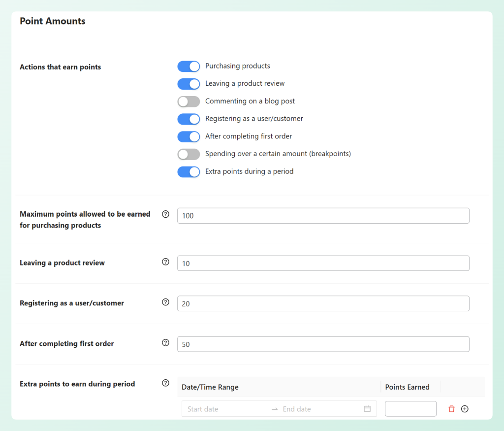Click help icon beside Leaving a product review field
504x431 pixels.
(x=165, y=262)
